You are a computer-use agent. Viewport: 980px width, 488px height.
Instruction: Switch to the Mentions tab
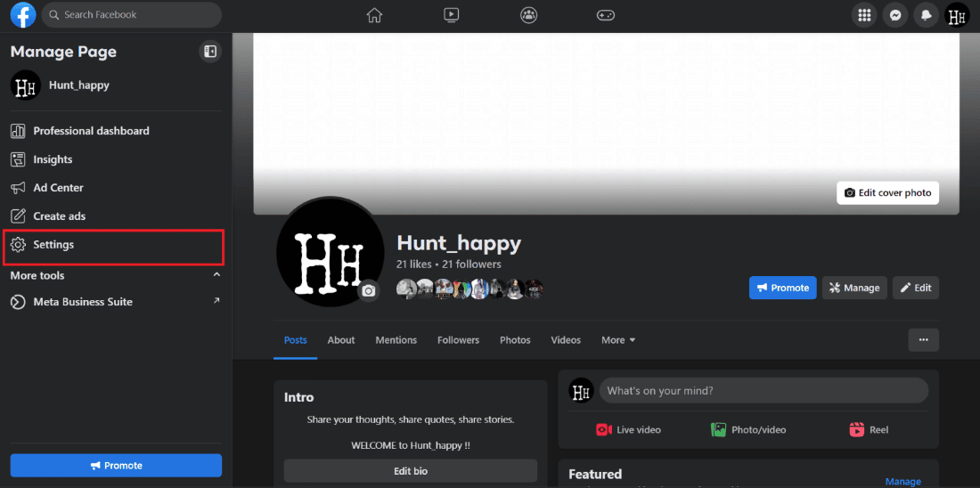tap(396, 340)
